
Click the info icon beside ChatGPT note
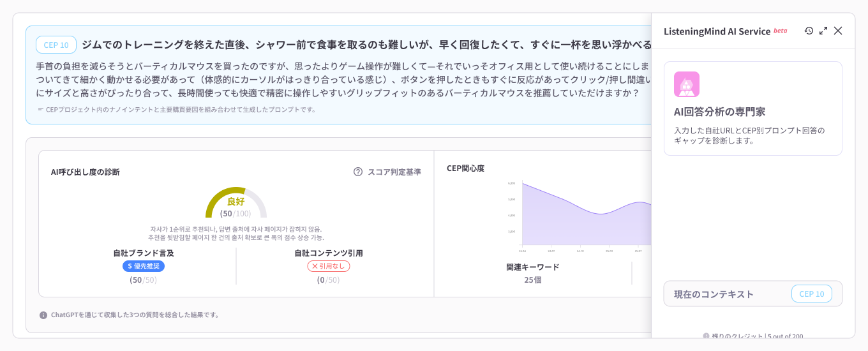point(43,315)
